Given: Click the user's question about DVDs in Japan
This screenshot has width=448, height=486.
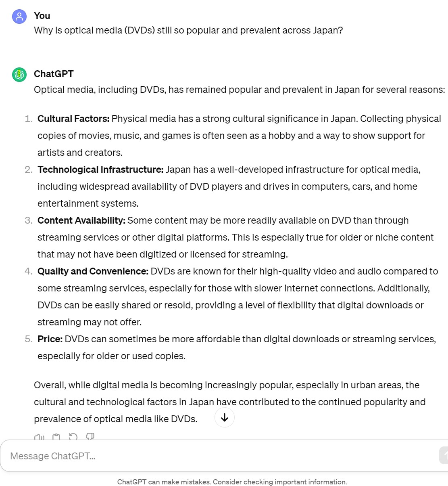Looking at the screenshot, I should coord(188,30).
